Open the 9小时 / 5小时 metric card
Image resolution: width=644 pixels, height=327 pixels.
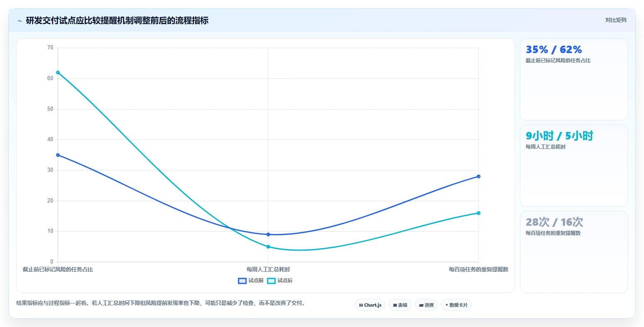(573, 166)
